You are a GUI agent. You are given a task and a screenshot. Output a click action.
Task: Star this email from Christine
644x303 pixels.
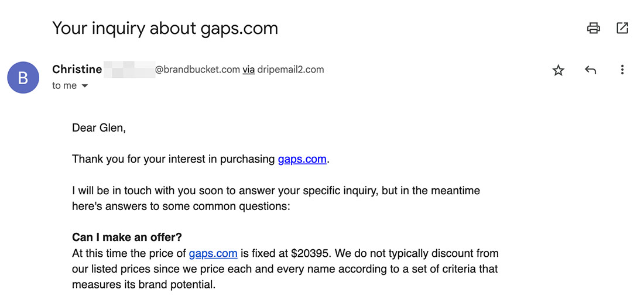point(558,70)
